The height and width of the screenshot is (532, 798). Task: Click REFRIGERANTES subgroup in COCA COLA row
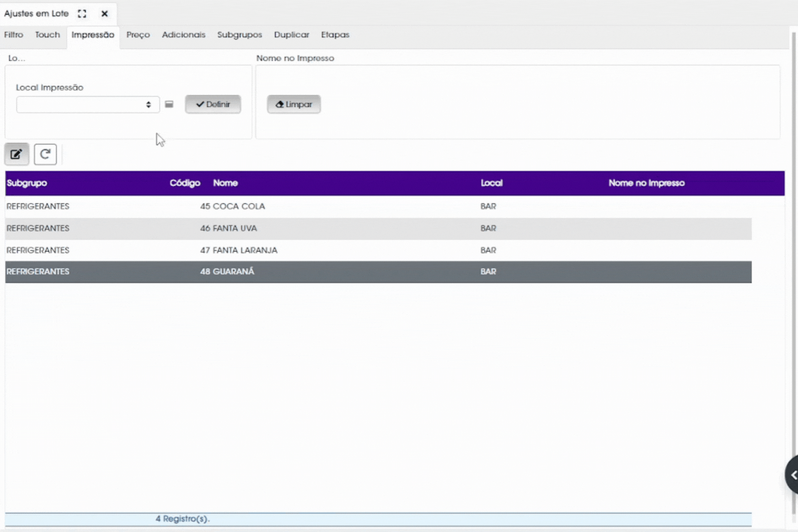click(38, 206)
